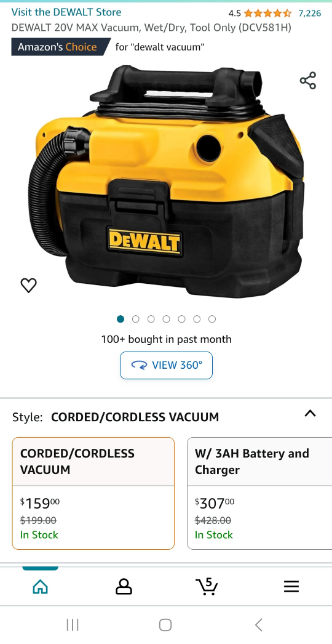
Task: Add item to wish list with heart icon
Action: (29, 285)
